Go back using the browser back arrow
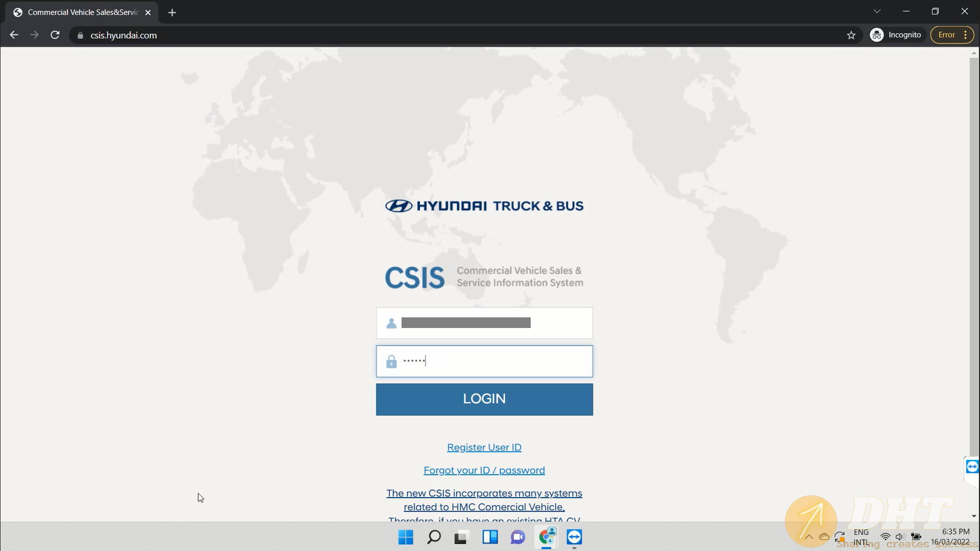The height and width of the screenshot is (551, 980). coord(14,35)
